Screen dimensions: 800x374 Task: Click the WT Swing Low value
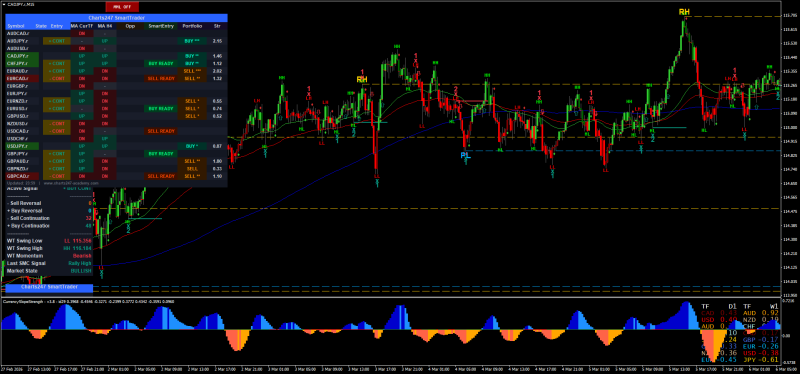tap(78, 241)
